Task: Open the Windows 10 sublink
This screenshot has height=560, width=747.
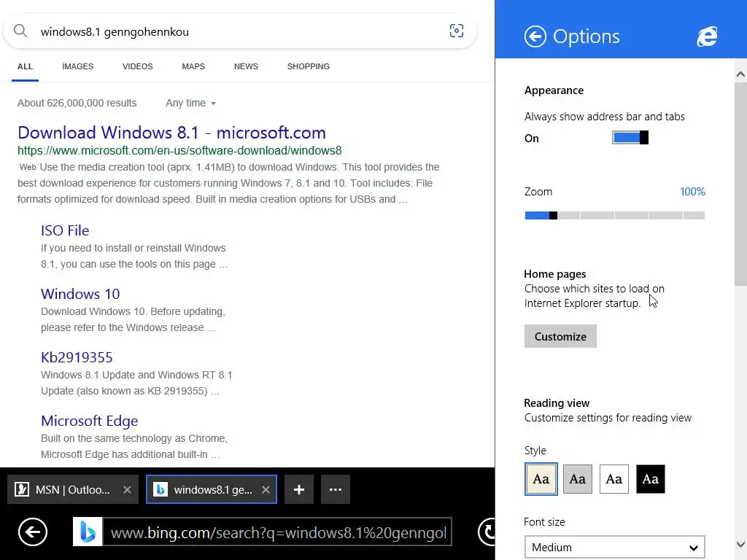Action: 80,294
